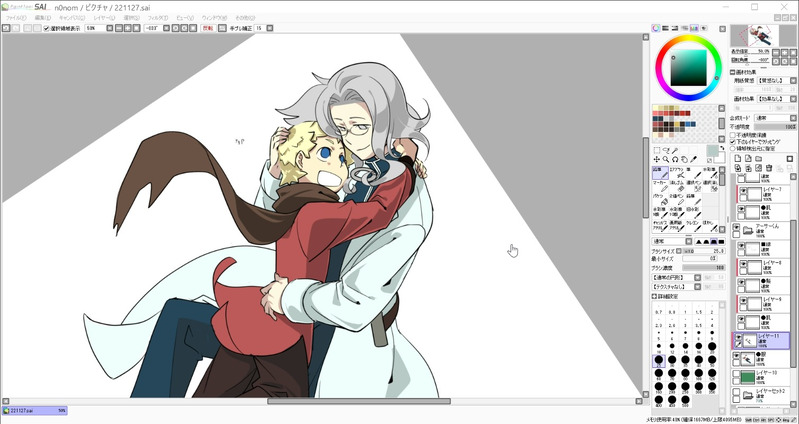The image size is (799, 424).
Task: Expand the 詳細設定 advanced settings section
Action: tap(655, 296)
